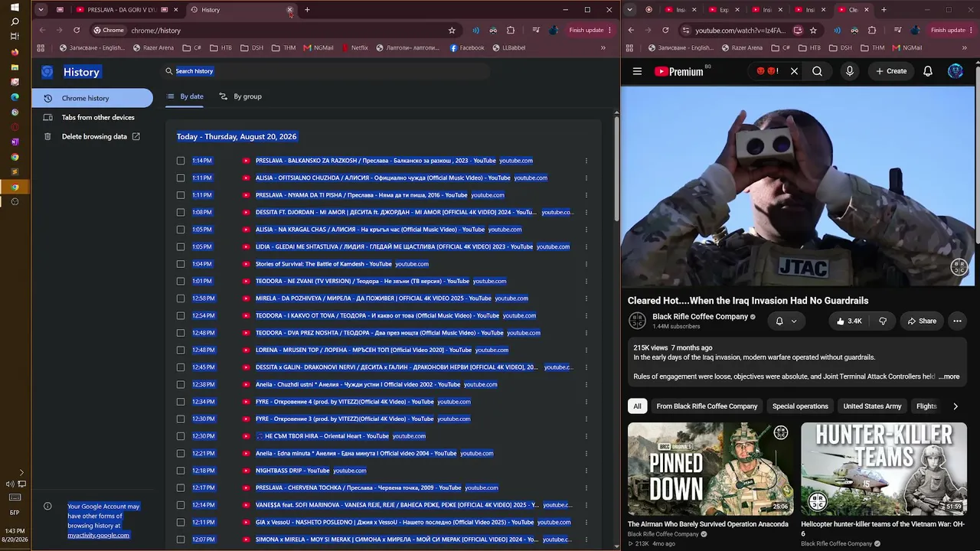Open HUNTER-KILLER TEAMS video thumbnail
The height and width of the screenshot is (551, 980).
coord(884,468)
